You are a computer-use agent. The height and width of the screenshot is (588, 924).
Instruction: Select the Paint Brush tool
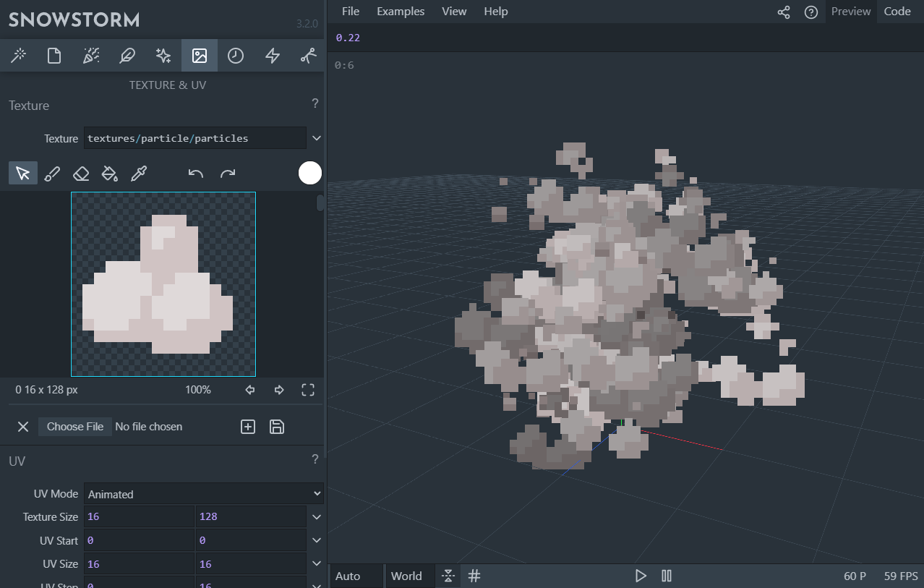(x=52, y=174)
